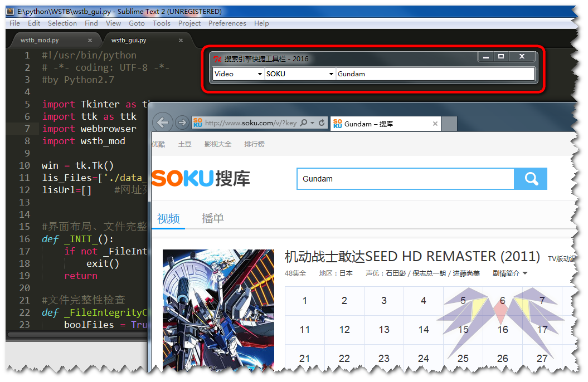Open a new browser tab
Image resolution: width=588 pixels, height=382 pixels.
(449, 124)
